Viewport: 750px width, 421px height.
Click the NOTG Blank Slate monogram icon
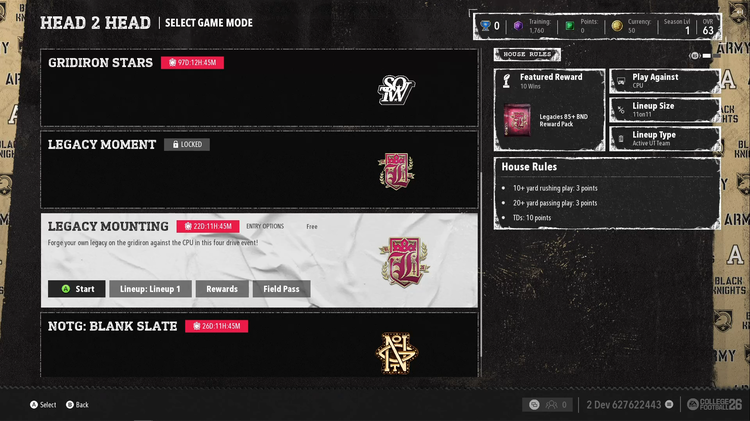point(397,353)
